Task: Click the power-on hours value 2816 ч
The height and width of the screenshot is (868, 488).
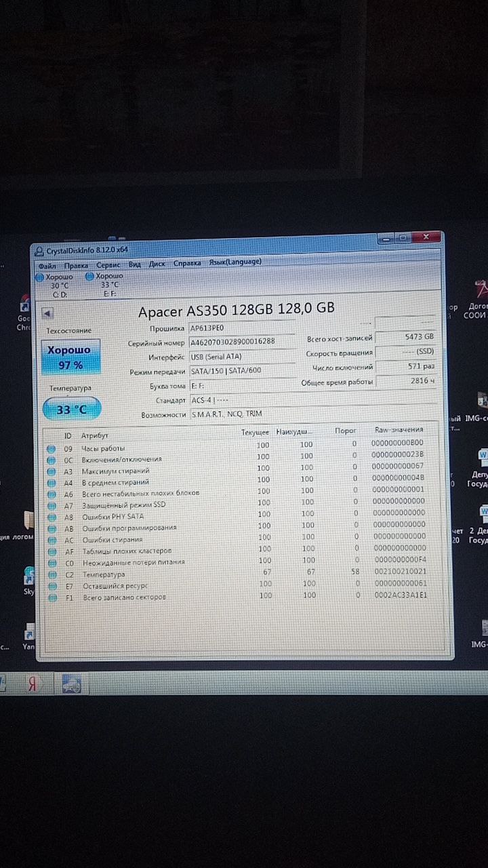Action: [406, 381]
